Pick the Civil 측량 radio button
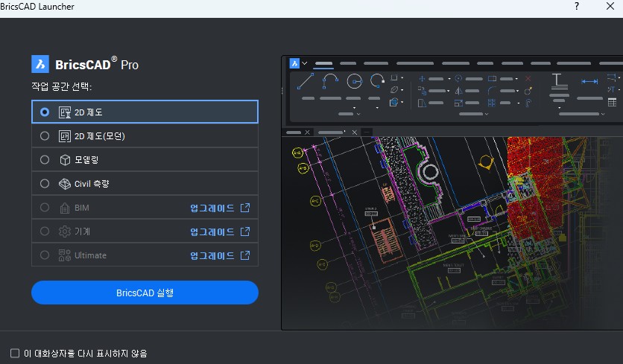 tap(45, 183)
